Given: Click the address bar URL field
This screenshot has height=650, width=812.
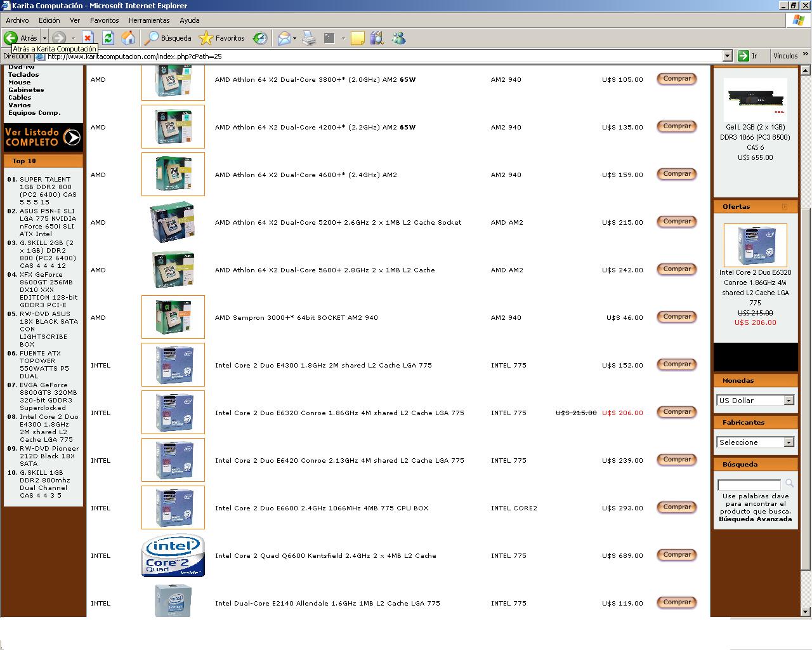Looking at the screenshot, I should pyautogui.click(x=378, y=56).
